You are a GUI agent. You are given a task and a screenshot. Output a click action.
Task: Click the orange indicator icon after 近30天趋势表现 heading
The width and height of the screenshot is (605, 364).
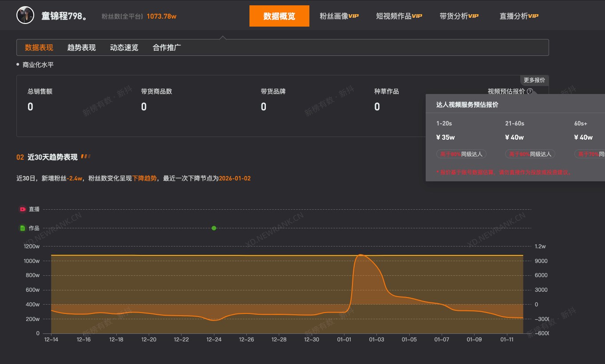tap(85, 156)
